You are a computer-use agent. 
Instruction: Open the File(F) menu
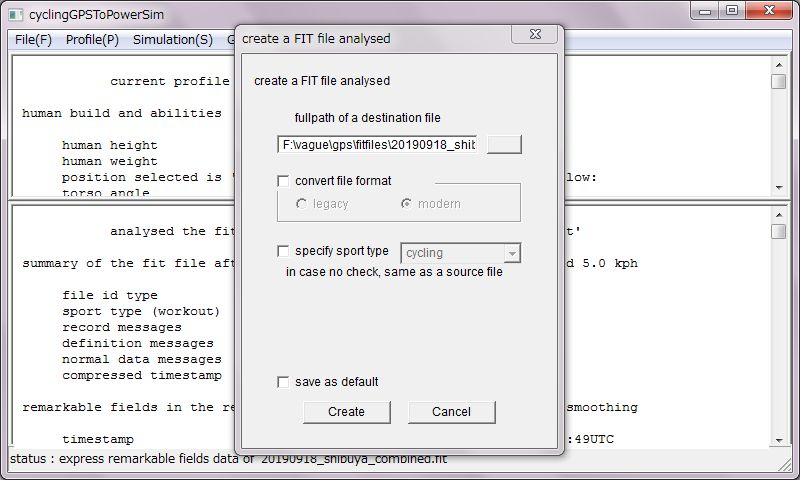(33, 40)
